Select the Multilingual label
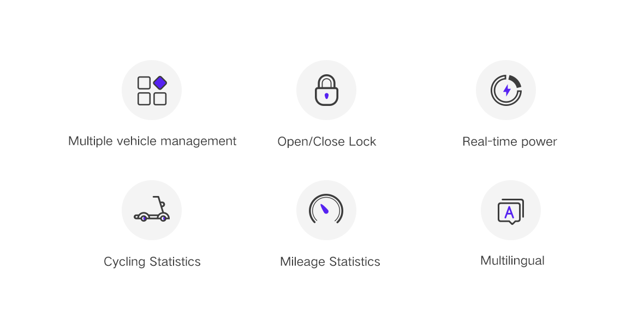This screenshot has height=309, width=644. (x=512, y=260)
